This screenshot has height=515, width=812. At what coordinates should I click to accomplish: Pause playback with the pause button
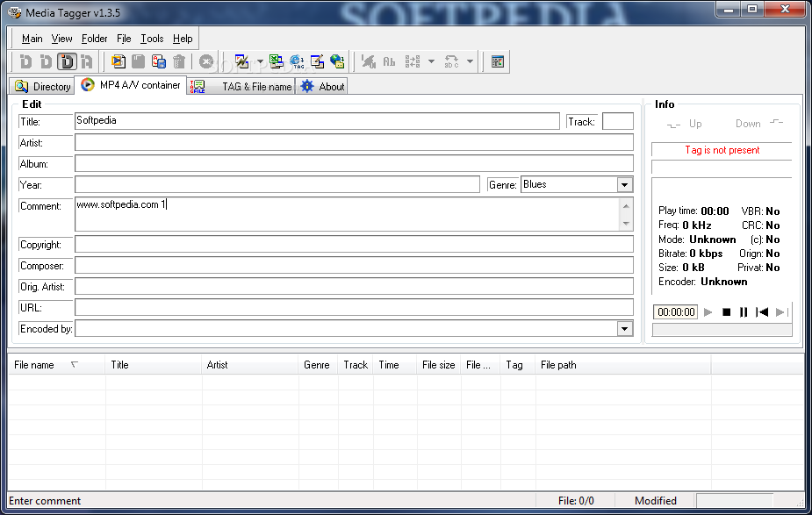(744, 312)
